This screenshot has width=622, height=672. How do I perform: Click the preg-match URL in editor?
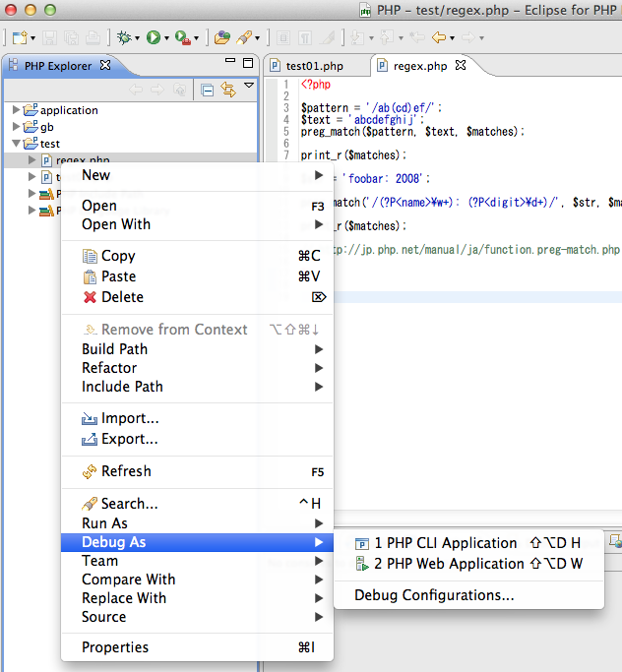coord(476,250)
